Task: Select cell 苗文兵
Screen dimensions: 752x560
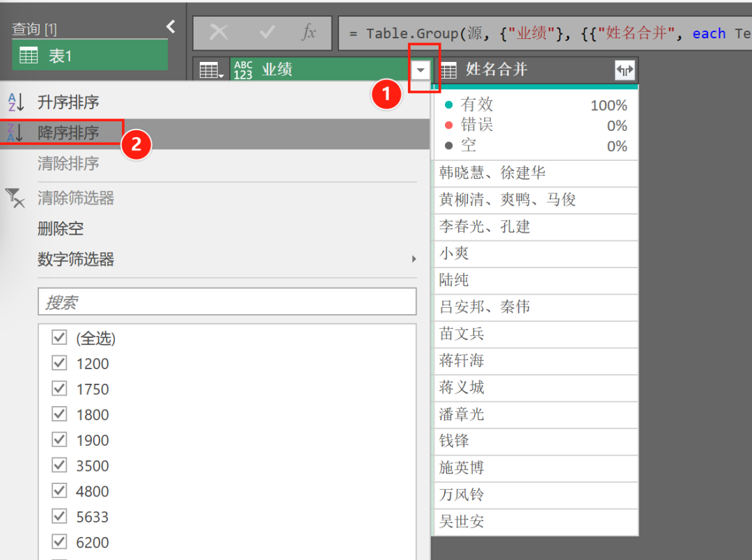Action: tap(536, 334)
